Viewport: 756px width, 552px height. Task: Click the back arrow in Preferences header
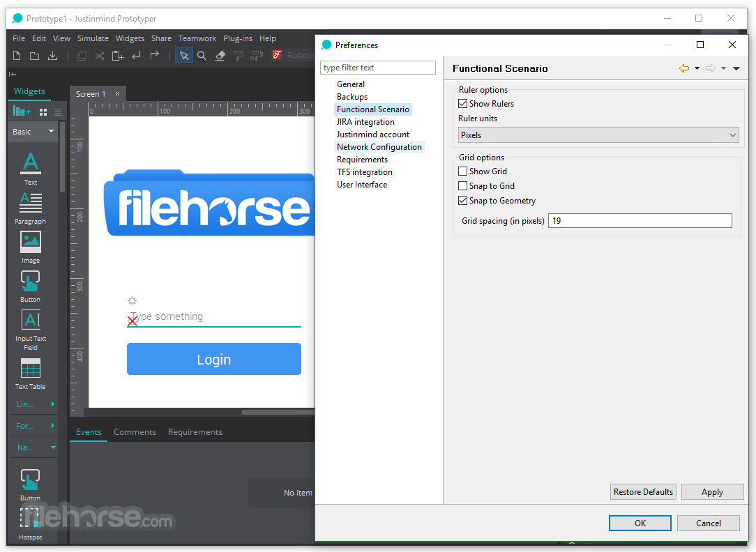tap(683, 68)
